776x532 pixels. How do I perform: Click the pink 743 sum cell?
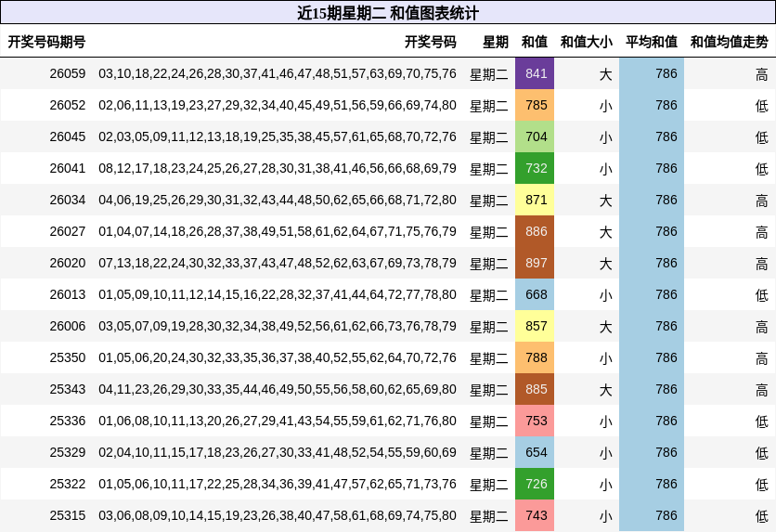535,515
